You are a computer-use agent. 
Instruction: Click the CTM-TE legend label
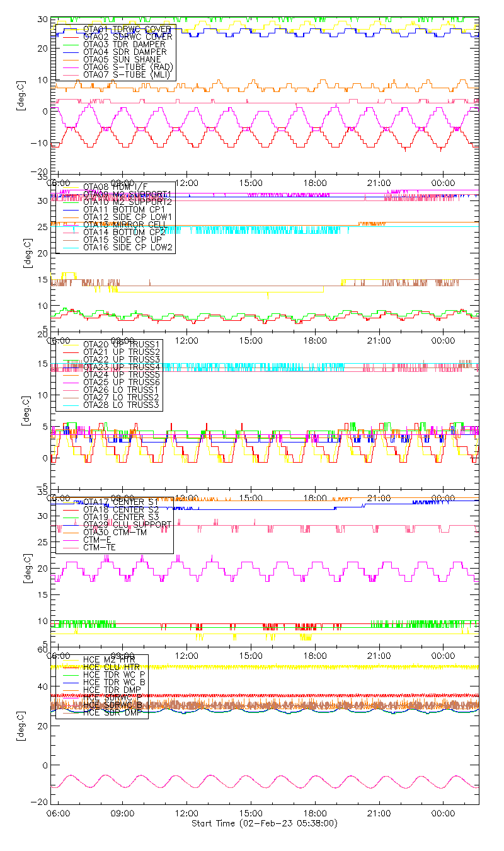point(100,547)
